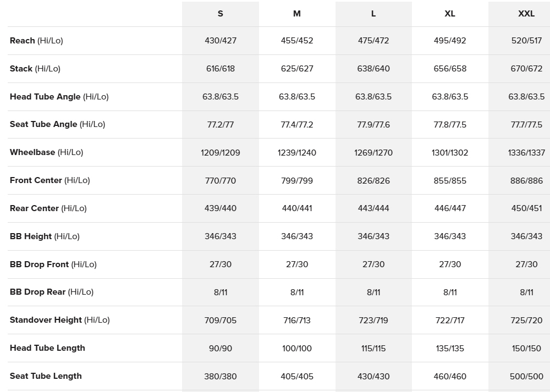Image resolution: width=550 pixels, height=392 pixels.
Task: Click the 430/427 reach value for S
Action: point(221,41)
